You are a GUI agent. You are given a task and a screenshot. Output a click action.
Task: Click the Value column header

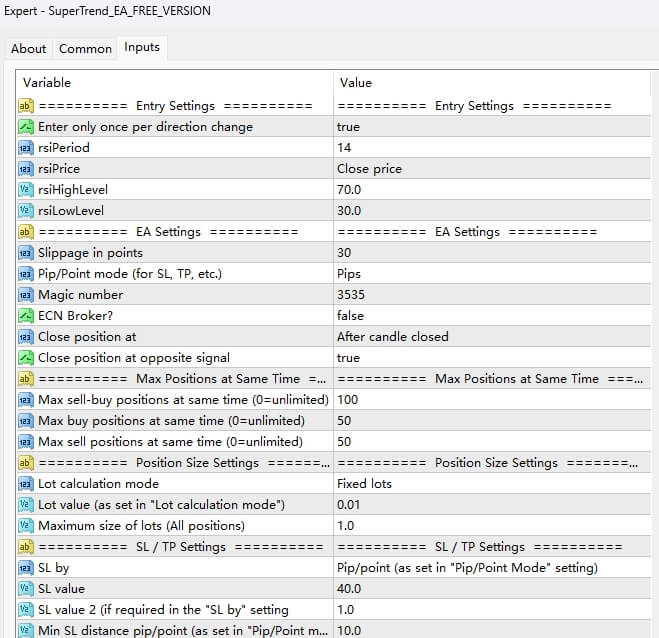(x=356, y=83)
